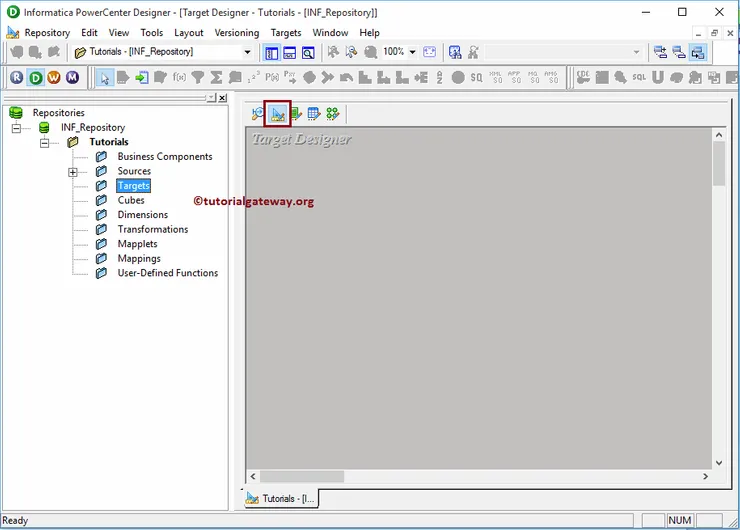Click the XML SQ transformation icon
The height and width of the screenshot is (530, 740).
pyautogui.click(x=496, y=77)
